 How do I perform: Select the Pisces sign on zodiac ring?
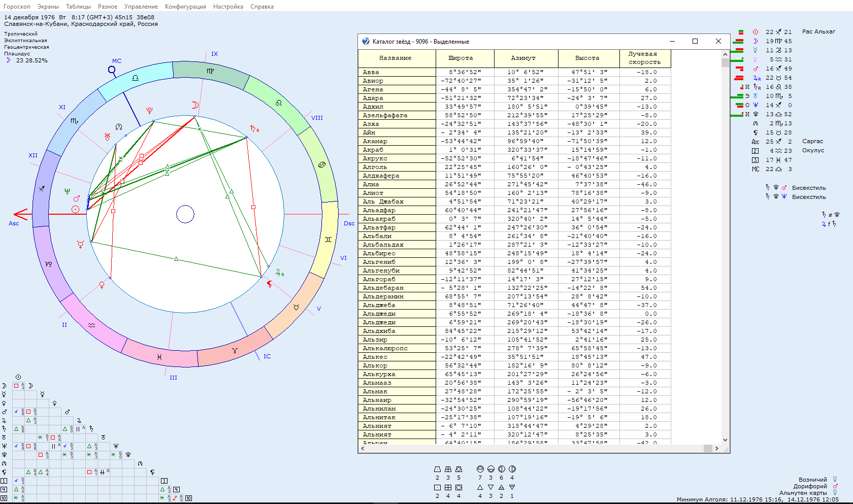159,357
